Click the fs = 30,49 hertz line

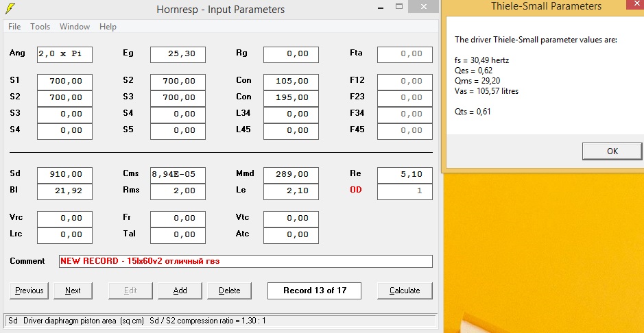click(481, 60)
